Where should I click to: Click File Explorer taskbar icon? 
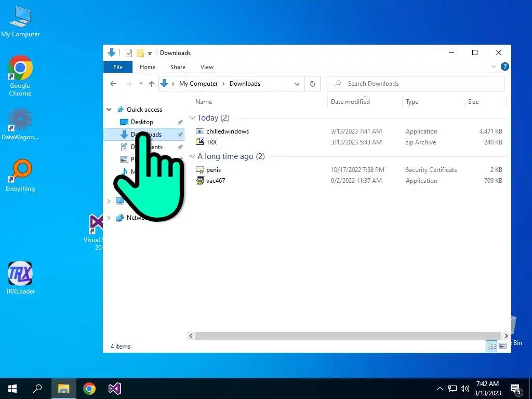click(x=63, y=389)
